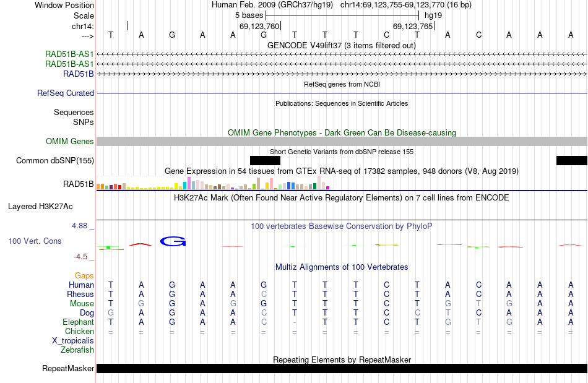This screenshot has width=588, height=383.
Task: Click 'Repeating Elements by RepeatMasker' title
Action: 342,359
